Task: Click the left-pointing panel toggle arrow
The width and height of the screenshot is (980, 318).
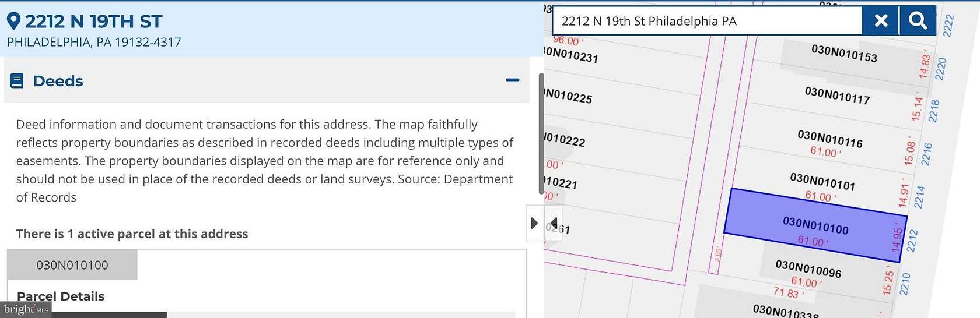Action: pos(554,223)
